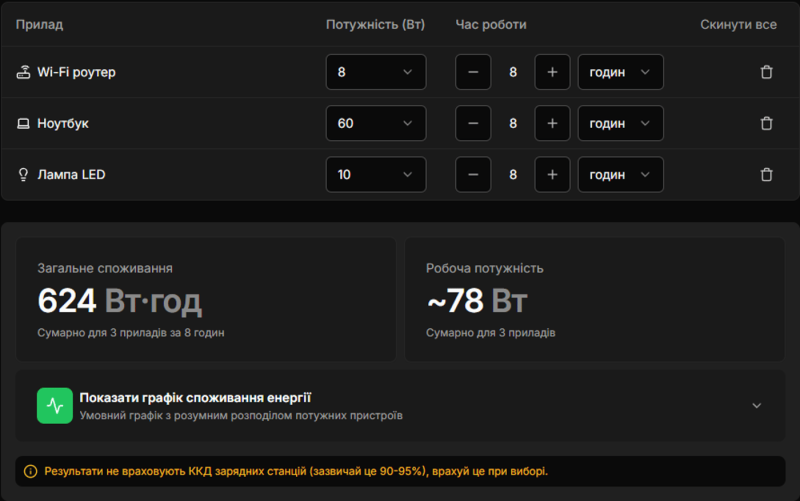The image size is (800, 501).
Task: Click the orange warning info icon
Action: 30,471
